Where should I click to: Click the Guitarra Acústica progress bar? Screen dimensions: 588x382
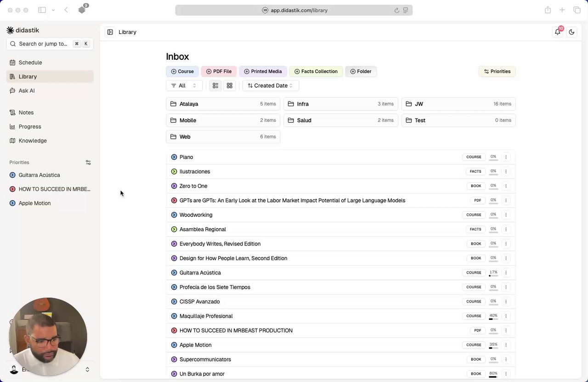[x=493, y=276]
